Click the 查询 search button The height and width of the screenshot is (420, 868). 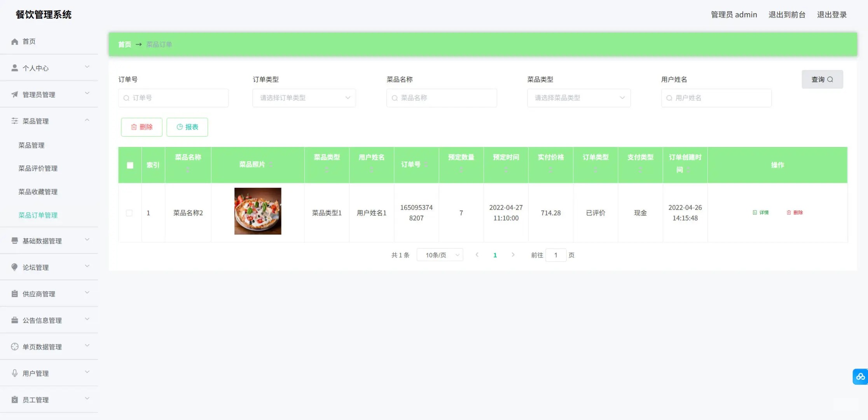pyautogui.click(x=822, y=79)
